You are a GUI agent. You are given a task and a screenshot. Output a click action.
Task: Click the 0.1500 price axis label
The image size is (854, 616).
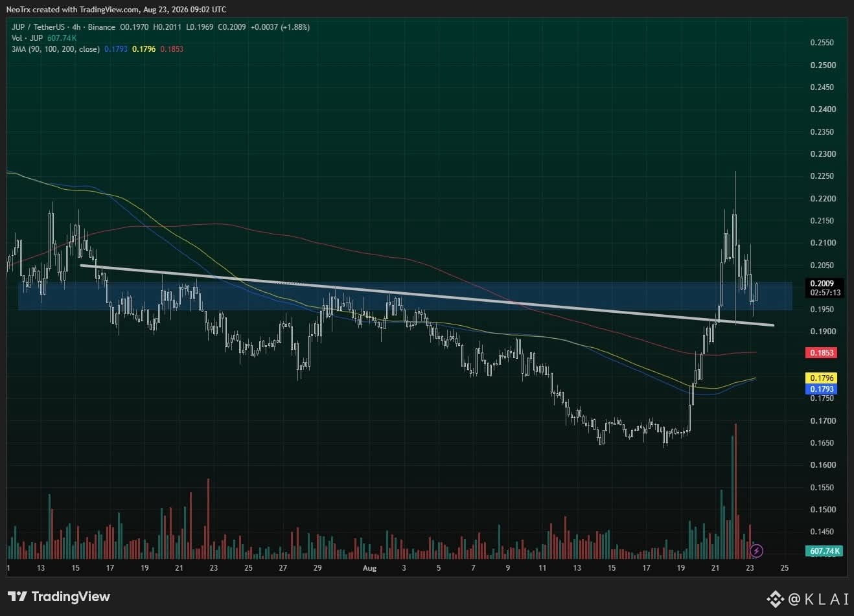click(x=822, y=510)
